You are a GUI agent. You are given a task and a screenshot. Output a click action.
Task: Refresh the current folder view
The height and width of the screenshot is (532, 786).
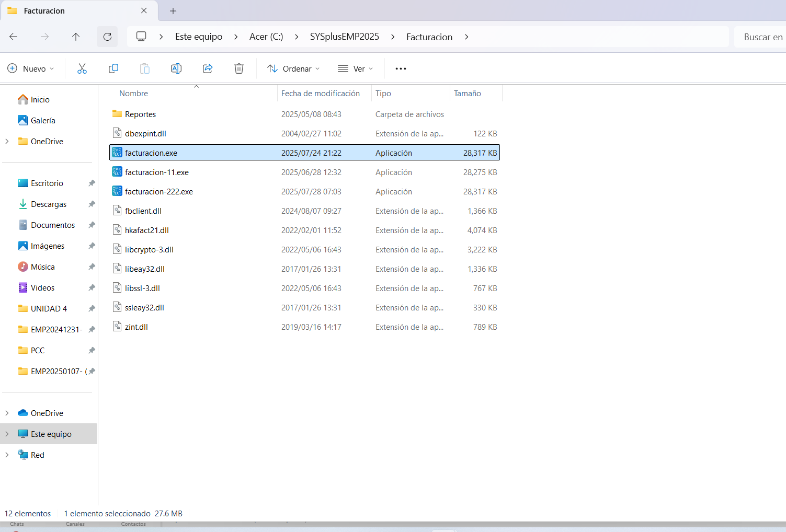107,37
